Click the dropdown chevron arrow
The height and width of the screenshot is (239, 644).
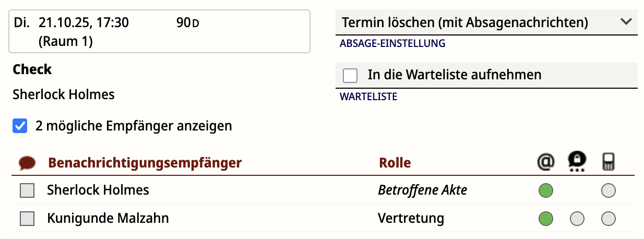[626, 22]
